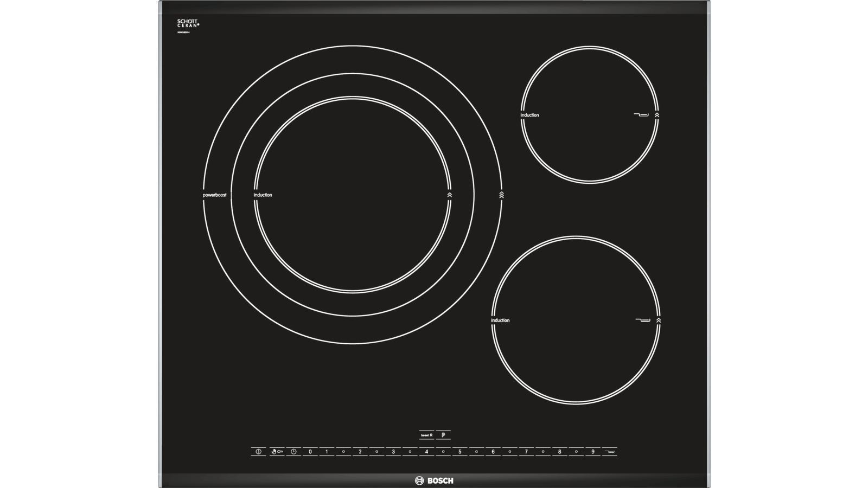Tap the frying sensor pan icon on control strip
The image size is (868, 488).
pyautogui.click(x=610, y=451)
